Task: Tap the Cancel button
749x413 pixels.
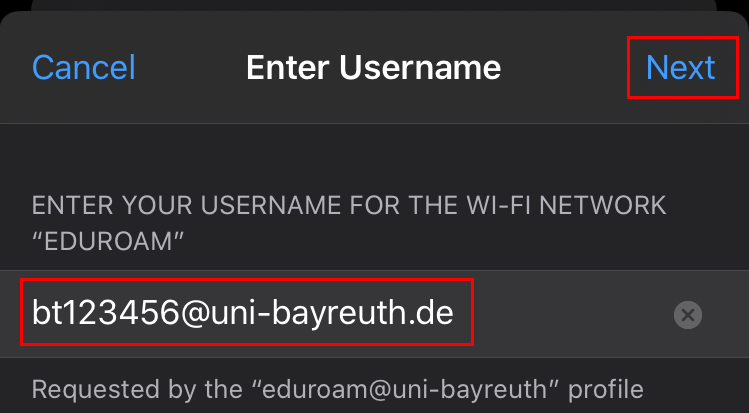Action: 84,68
